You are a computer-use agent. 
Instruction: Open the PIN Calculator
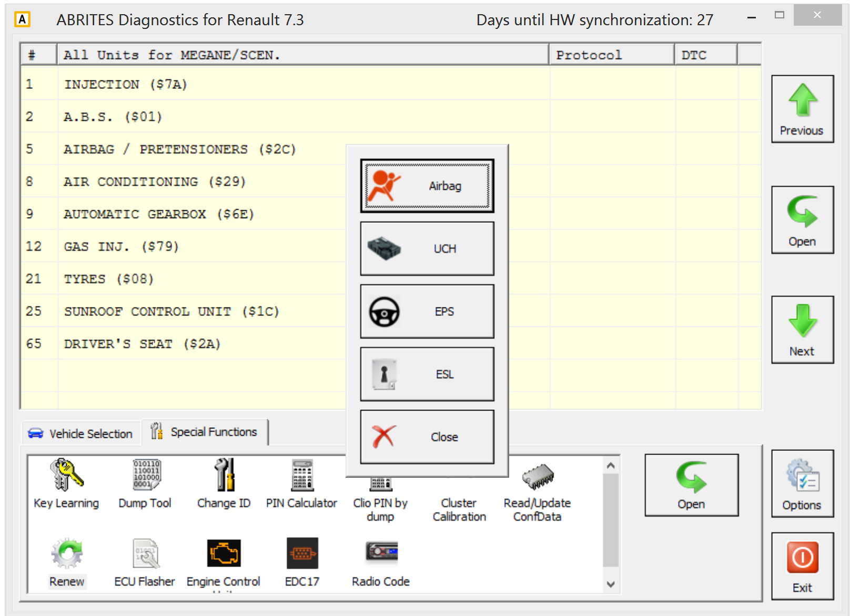302,484
